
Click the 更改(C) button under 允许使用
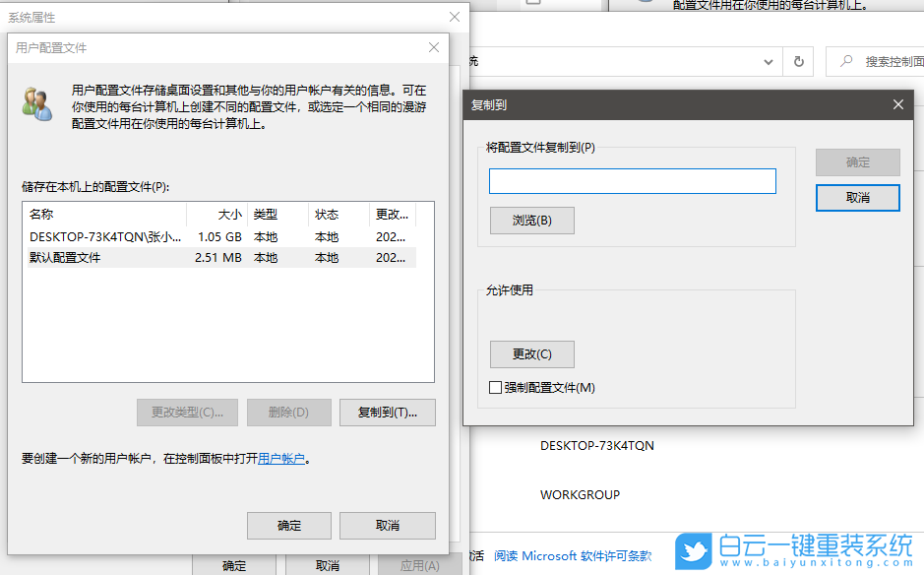click(531, 353)
